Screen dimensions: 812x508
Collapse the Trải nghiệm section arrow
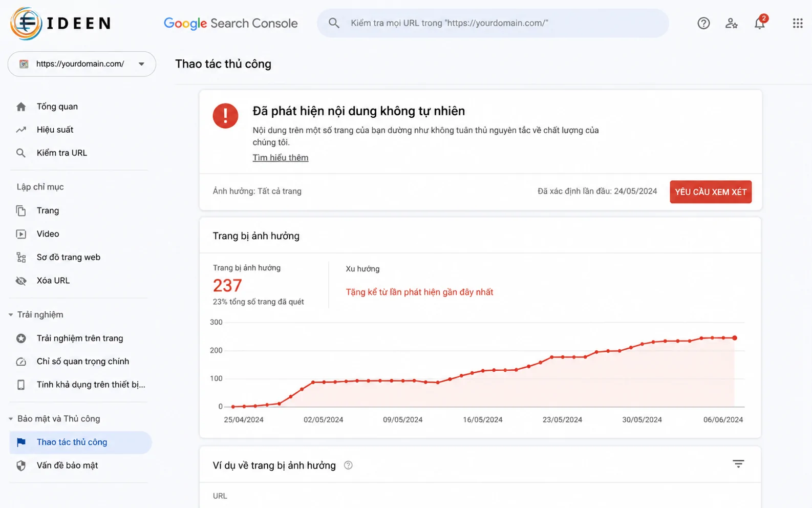click(x=11, y=315)
